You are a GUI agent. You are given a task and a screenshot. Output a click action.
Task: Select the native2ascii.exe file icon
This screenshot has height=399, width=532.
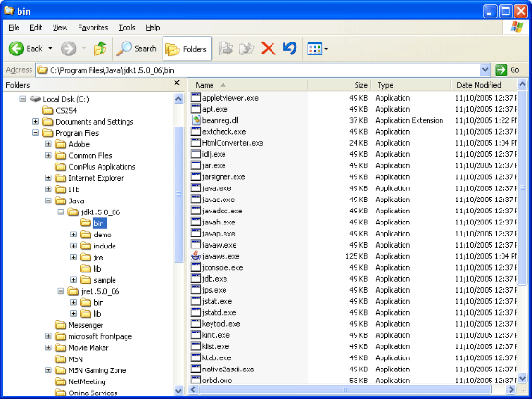pyautogui.click(x=196, y=369)
